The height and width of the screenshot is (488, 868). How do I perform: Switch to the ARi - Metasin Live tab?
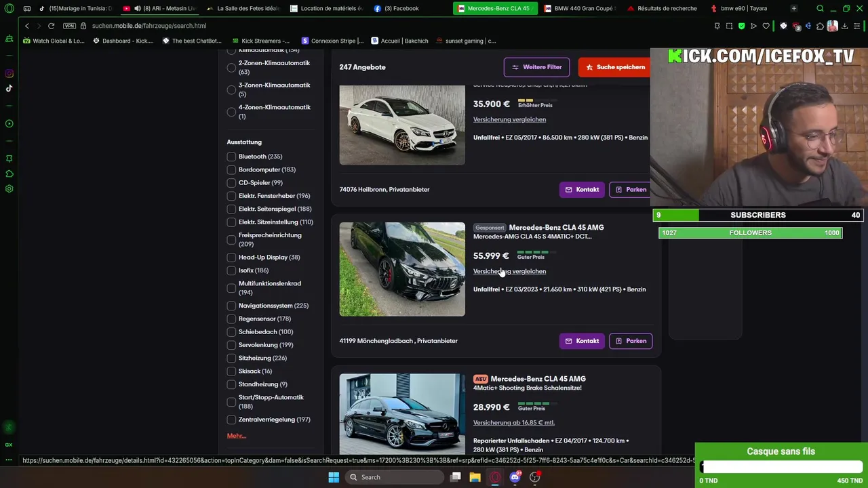click(x=160, y=9)
